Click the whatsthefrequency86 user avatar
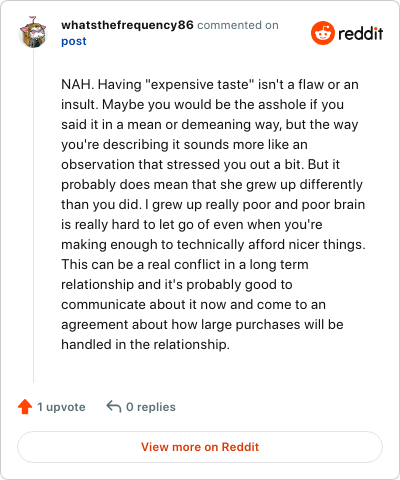400x480 pixels. point(33,33)
